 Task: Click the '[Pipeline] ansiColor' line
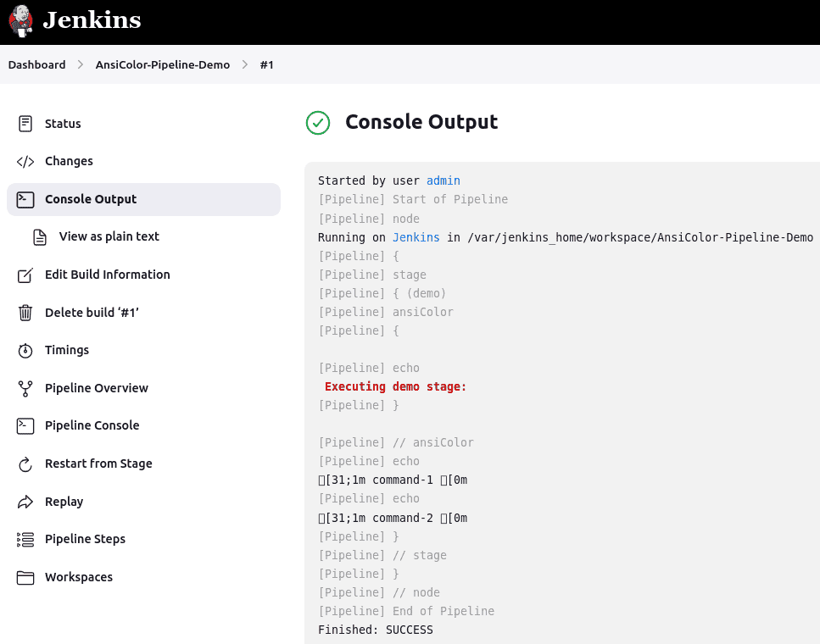[386, 312]
